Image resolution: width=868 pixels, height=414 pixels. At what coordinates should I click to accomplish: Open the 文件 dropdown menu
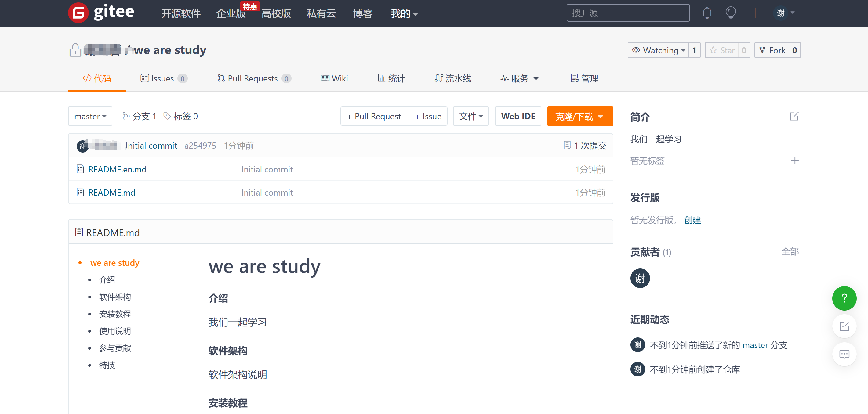tap(471, 117)
